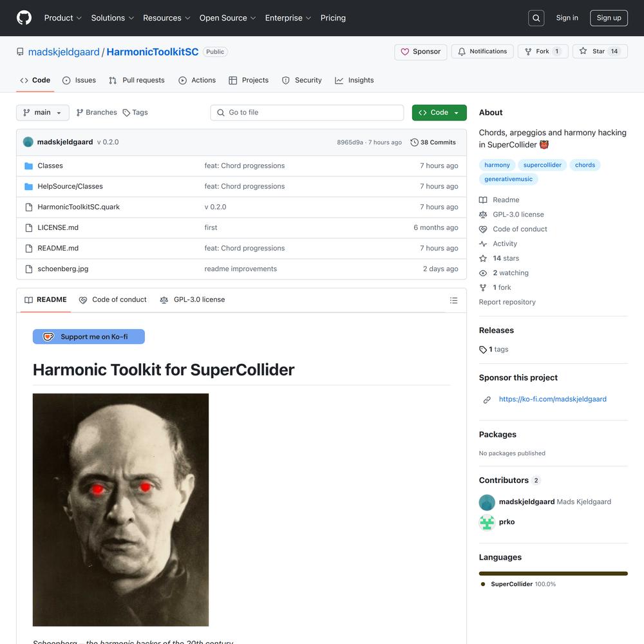Star the HarmonicToolkitSC repository
644x644 pixels.
pos(600,52)
